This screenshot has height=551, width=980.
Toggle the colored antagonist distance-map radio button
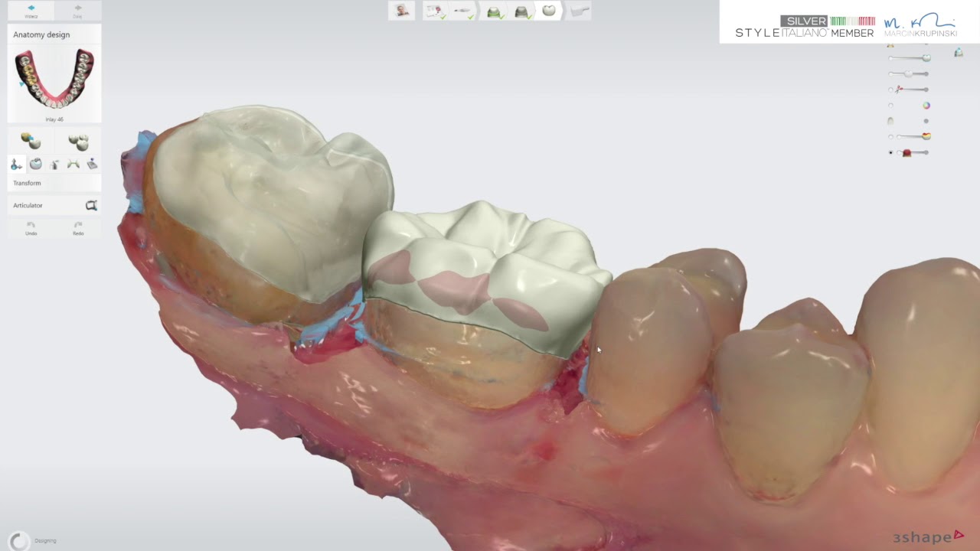(x=890, y=137)
